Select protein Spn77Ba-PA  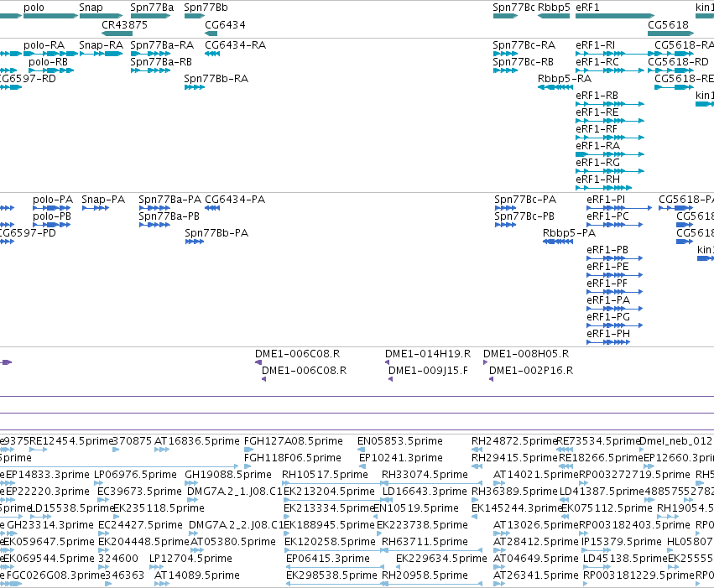coord(154,208)
